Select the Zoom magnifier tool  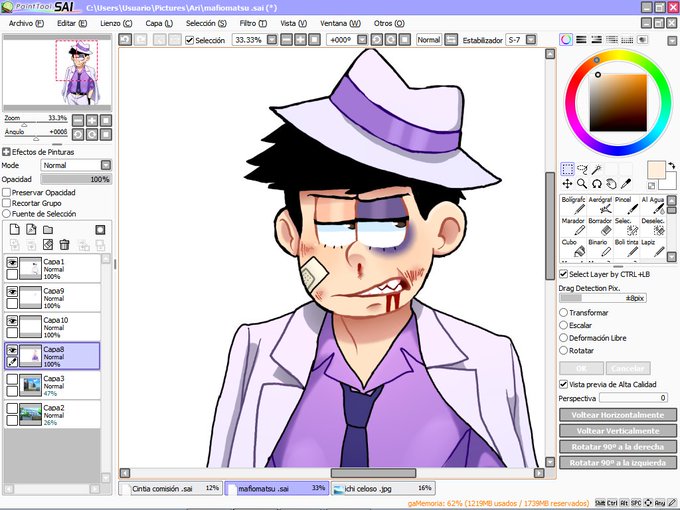582,184
